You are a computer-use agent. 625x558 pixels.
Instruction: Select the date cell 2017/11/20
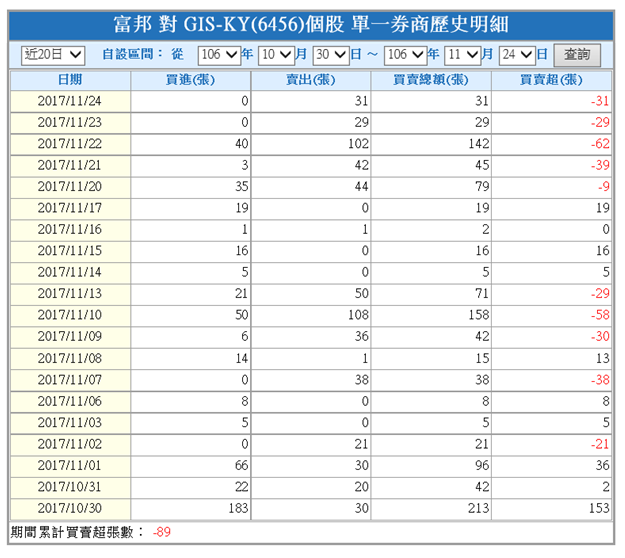click(70, 187)
